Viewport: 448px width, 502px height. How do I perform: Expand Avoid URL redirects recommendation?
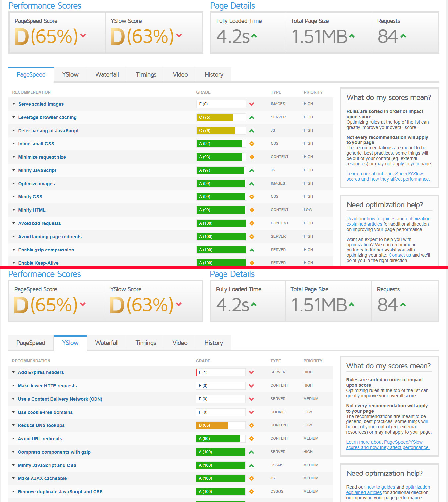click(x=40, y=439)
